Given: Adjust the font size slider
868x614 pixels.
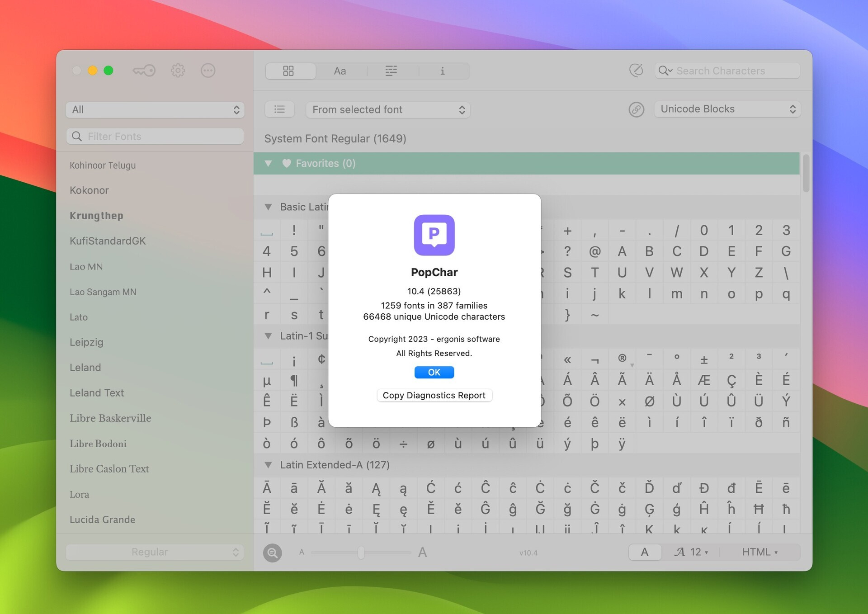Looking at the screenshot, I should [360, 552].
